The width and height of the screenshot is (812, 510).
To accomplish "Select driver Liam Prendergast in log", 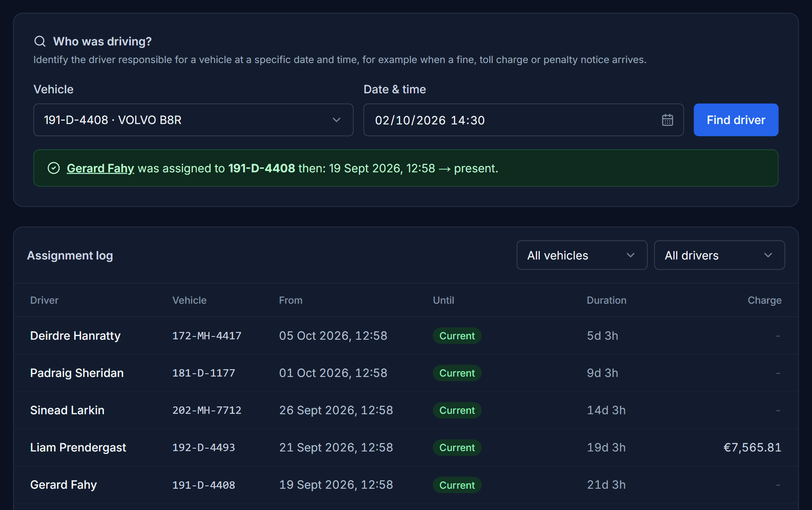I will pyautogui.click(x=78, y=447).
